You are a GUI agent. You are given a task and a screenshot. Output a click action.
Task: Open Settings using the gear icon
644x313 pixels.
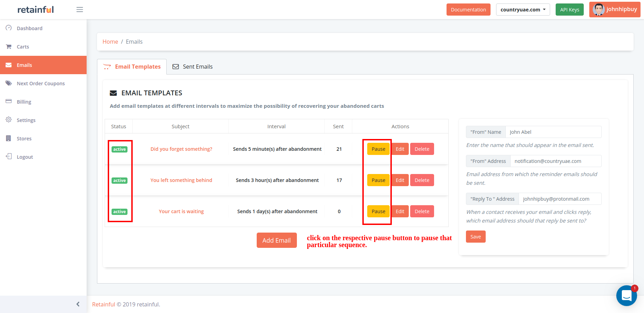pos(8,120)
